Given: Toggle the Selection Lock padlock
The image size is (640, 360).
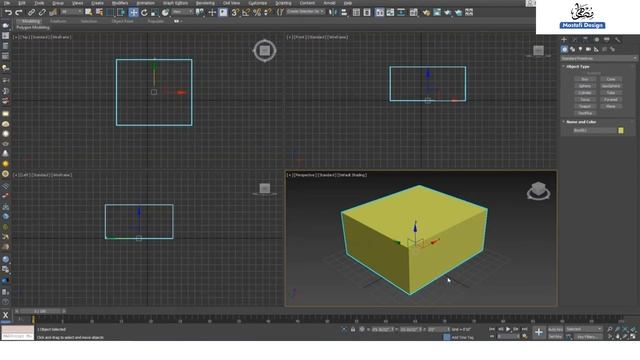Looking at the screenshot, I should point(353,329).
